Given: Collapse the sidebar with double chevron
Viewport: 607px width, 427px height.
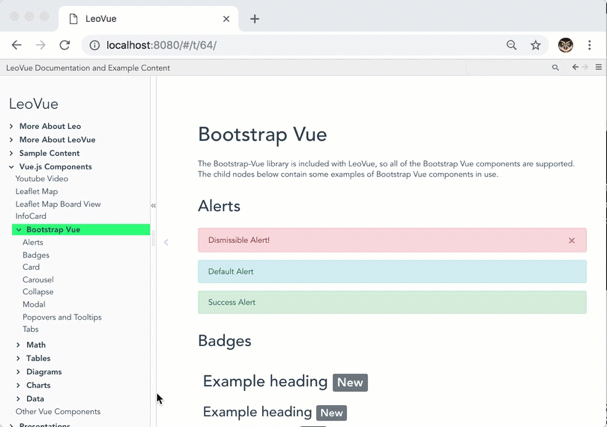Looking at the screenshot, I should tap(153, 206).
